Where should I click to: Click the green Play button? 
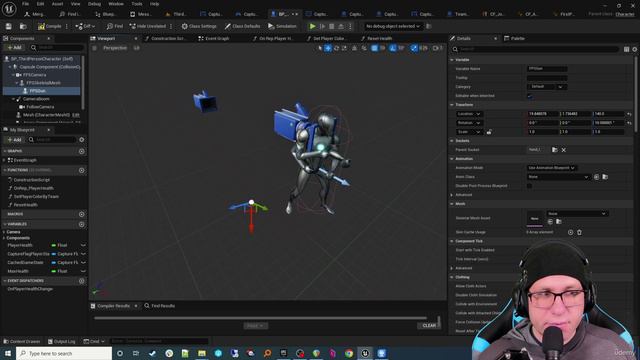pyautogui.click(x=312, y=26)
